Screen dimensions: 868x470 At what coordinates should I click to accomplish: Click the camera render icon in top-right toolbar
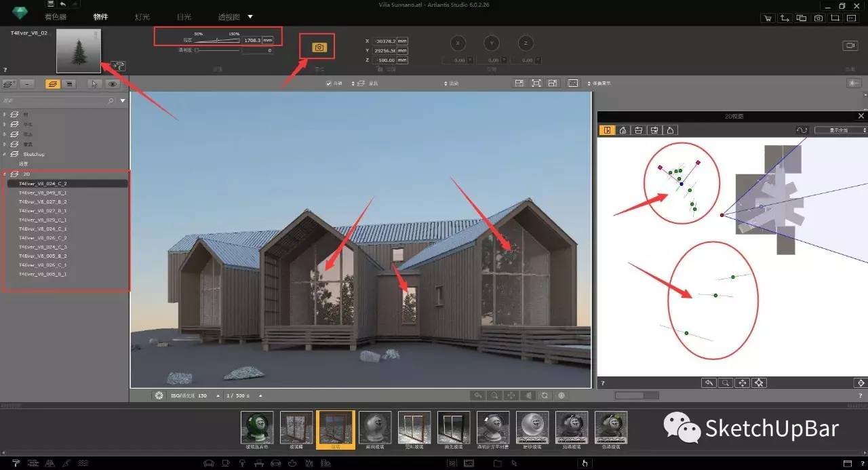click(818, 18)
